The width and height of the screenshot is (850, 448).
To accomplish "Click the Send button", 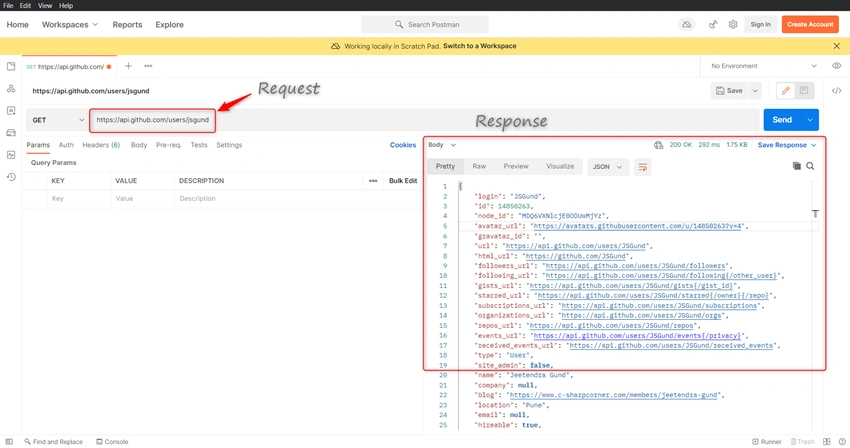I will click(x=782, y=120).
